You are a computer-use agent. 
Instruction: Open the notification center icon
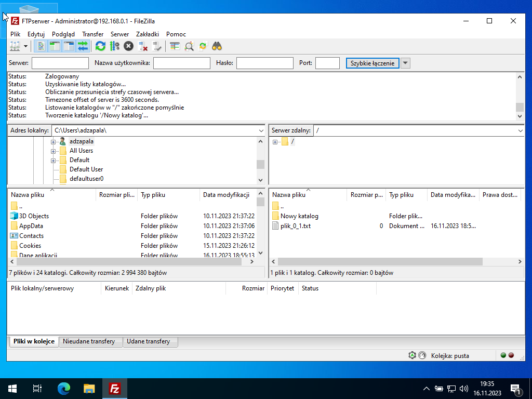coord(515,389)
